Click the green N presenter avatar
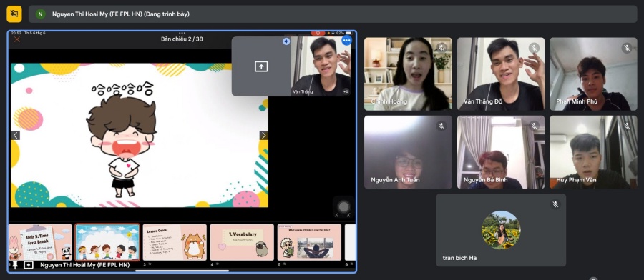 pyautogui.click(x=40, y=14)
